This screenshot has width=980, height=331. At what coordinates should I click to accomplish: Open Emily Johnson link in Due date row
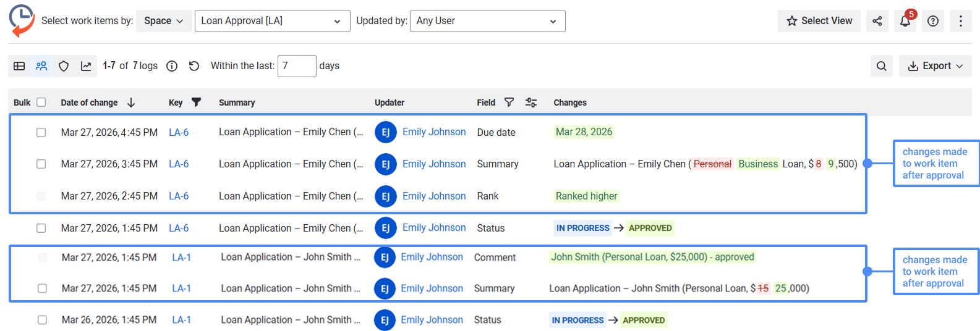pyautogui.click(x=434, y=132)
